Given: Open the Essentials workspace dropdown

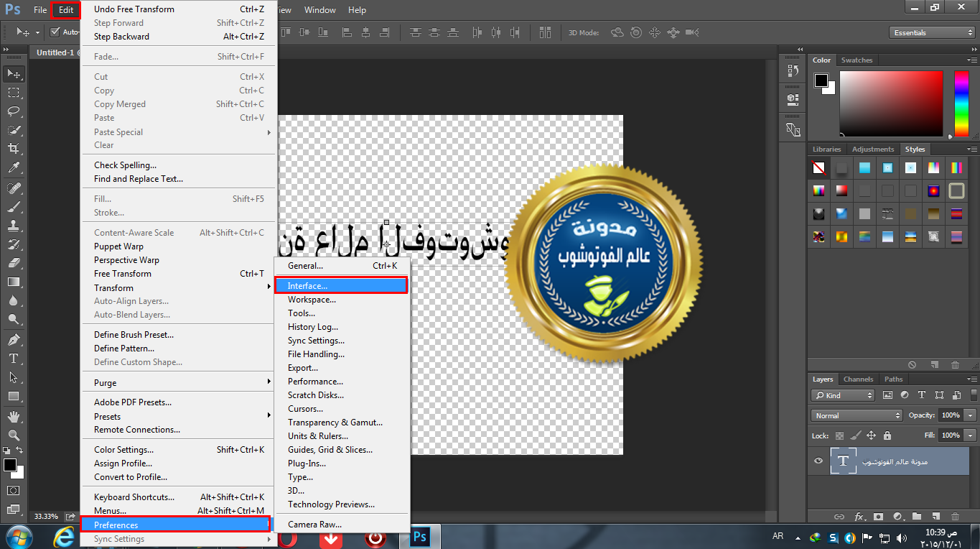Looking at the screenshot, I should click(x=931, y=32).
